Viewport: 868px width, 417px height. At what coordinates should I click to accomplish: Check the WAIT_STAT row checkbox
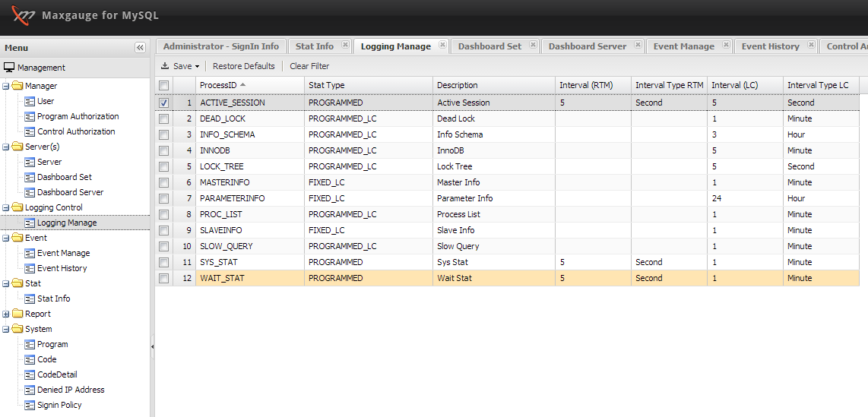coord(163,278)
